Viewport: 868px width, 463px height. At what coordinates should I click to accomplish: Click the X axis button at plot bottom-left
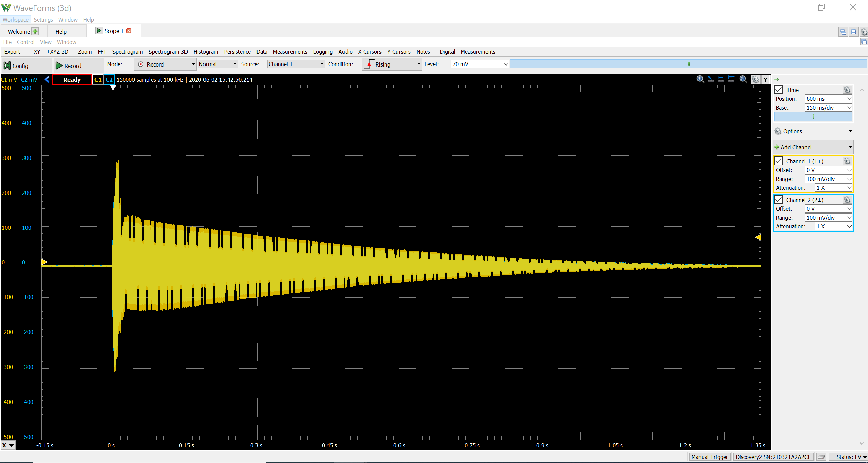pos(4,445)
